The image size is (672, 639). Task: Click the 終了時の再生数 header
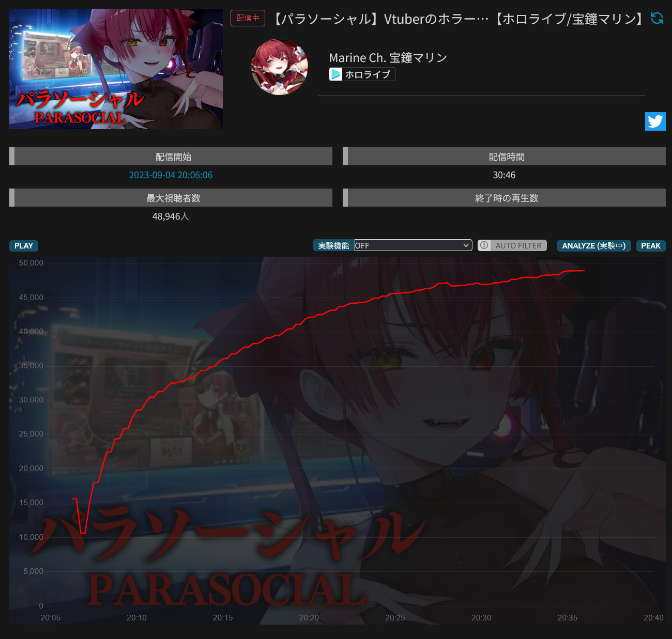point(504,198)
